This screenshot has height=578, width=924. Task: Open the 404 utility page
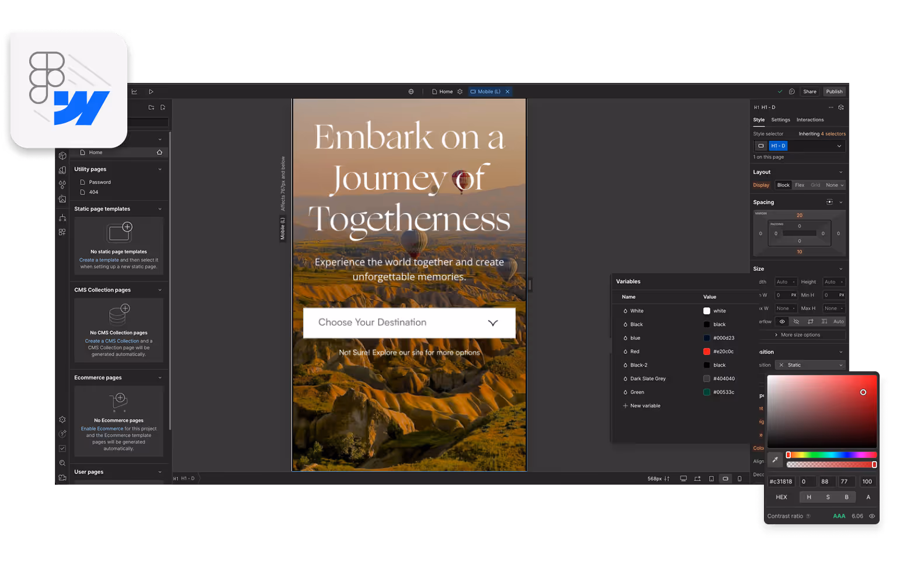point(93,192)
